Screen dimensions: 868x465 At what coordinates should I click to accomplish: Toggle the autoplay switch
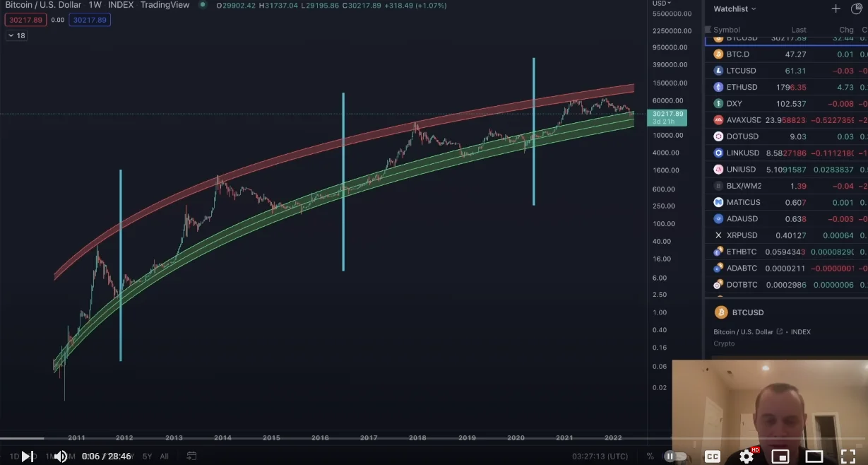tap(676, 457)
